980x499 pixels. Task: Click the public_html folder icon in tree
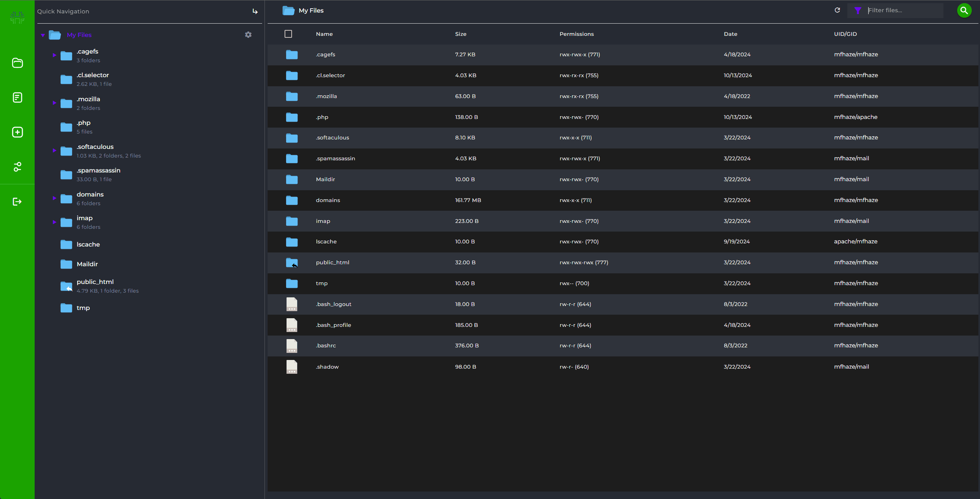[66, 286]
